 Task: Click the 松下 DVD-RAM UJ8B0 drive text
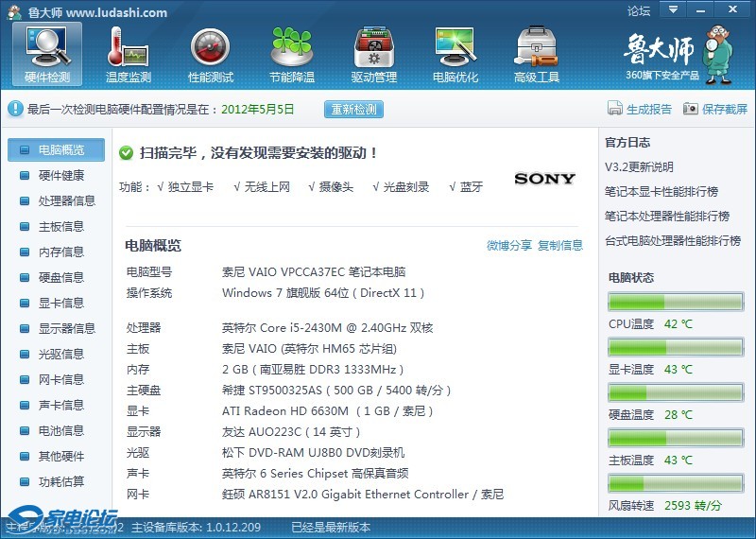coord(313,452)
